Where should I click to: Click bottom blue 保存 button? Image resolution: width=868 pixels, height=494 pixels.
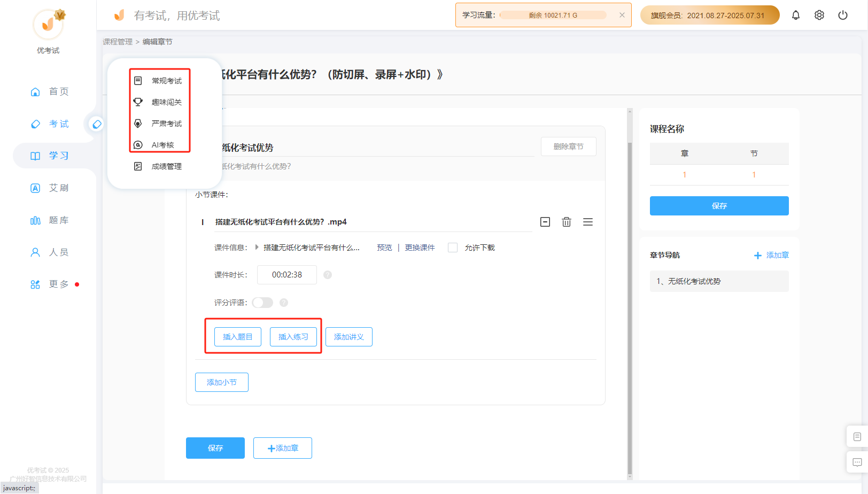pos(215,448)
